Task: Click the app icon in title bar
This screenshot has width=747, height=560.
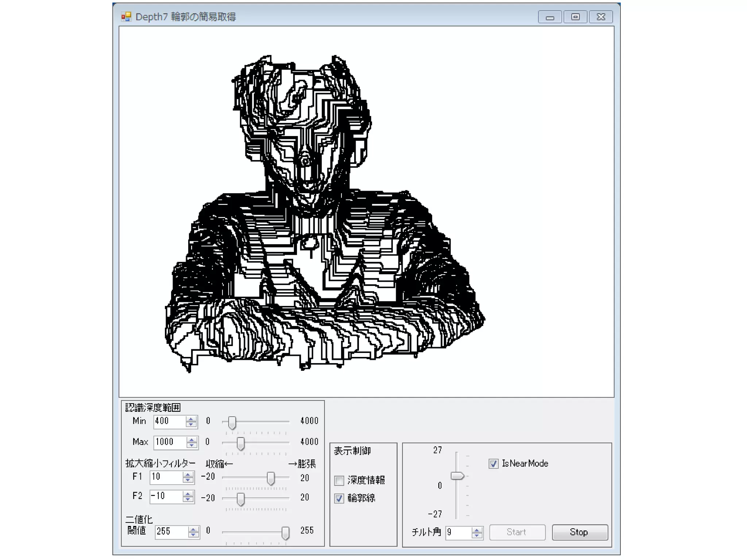Action: (x=126, y=17)
